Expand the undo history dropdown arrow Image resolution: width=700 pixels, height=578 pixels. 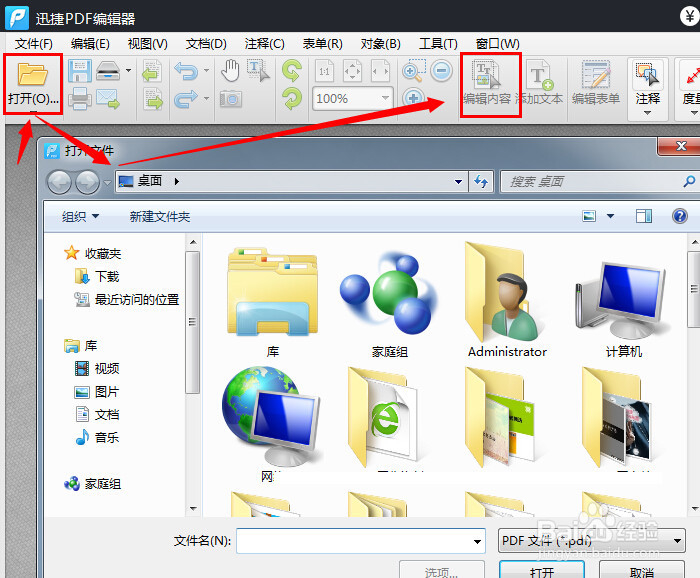[206, 71]
